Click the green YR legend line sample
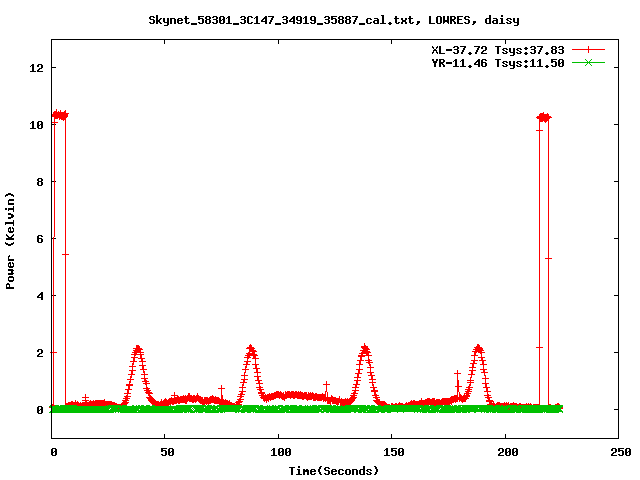 (x=588, y=63)
